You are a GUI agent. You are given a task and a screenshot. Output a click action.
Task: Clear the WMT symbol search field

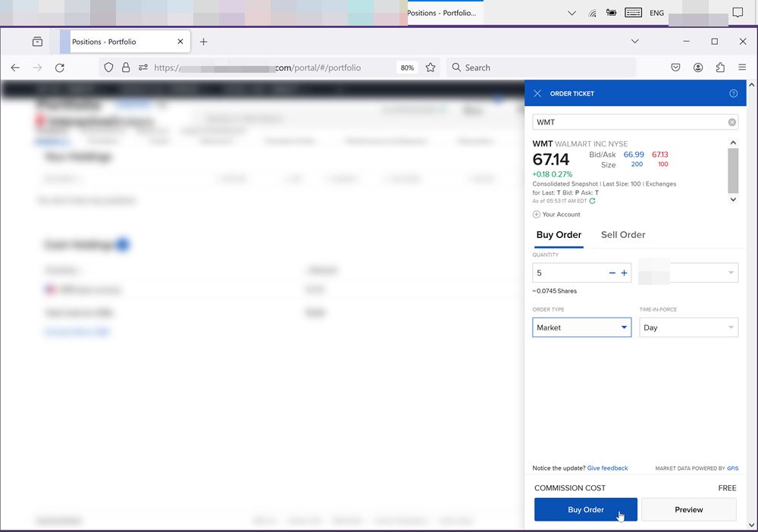coord(732,122)
